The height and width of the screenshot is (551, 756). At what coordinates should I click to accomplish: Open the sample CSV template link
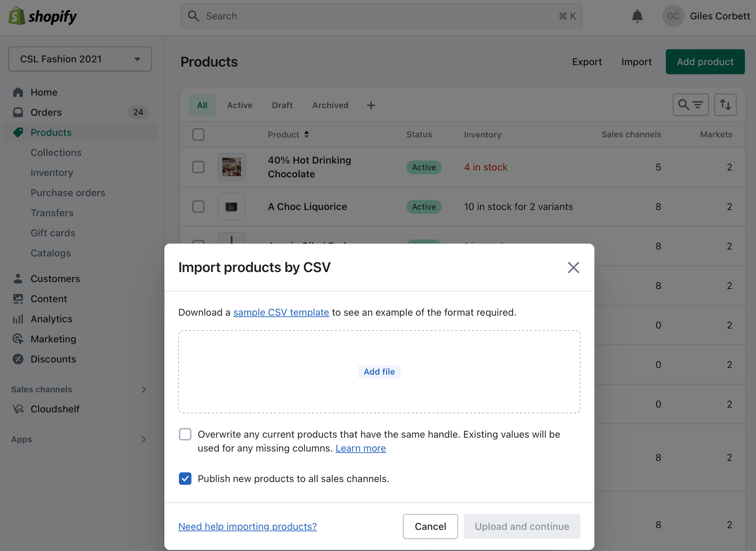coord(281,312)
